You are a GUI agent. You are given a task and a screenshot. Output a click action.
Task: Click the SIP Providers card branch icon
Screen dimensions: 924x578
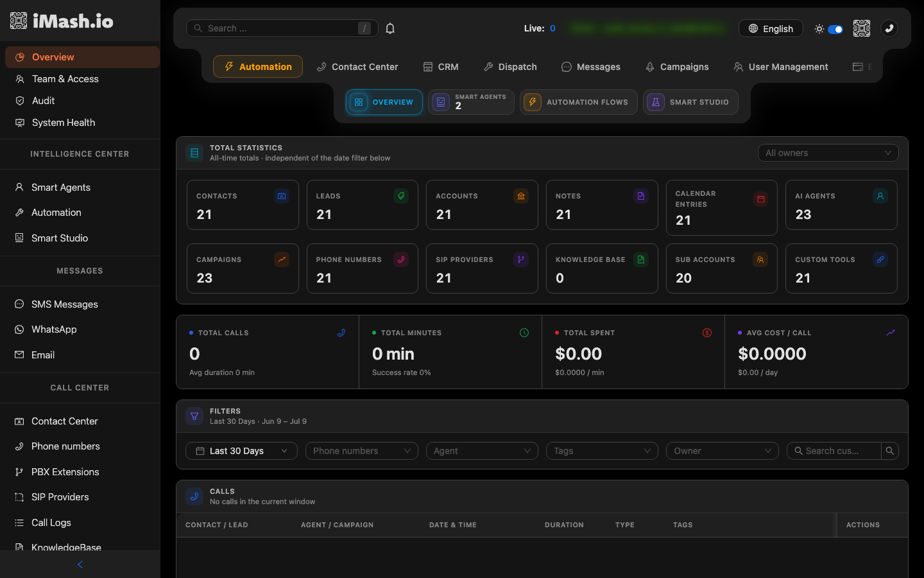[x=521, y=259]
